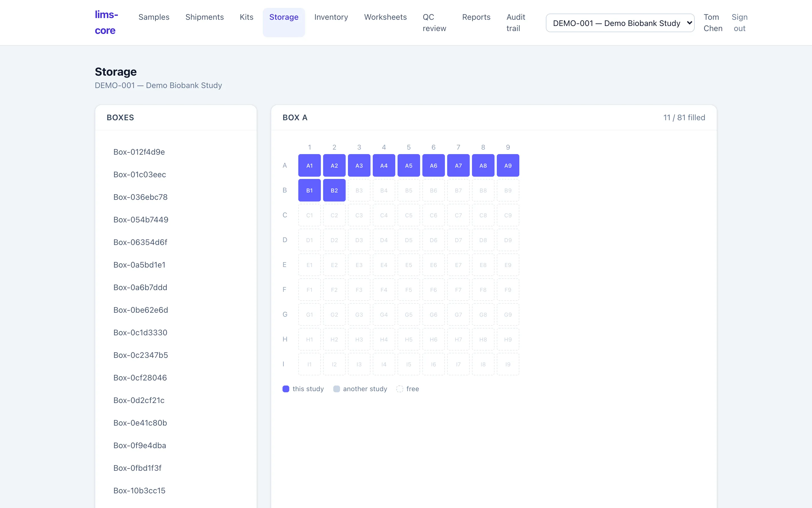Select free slot G7
Screen dimensions: 812x508
(458, 314)
